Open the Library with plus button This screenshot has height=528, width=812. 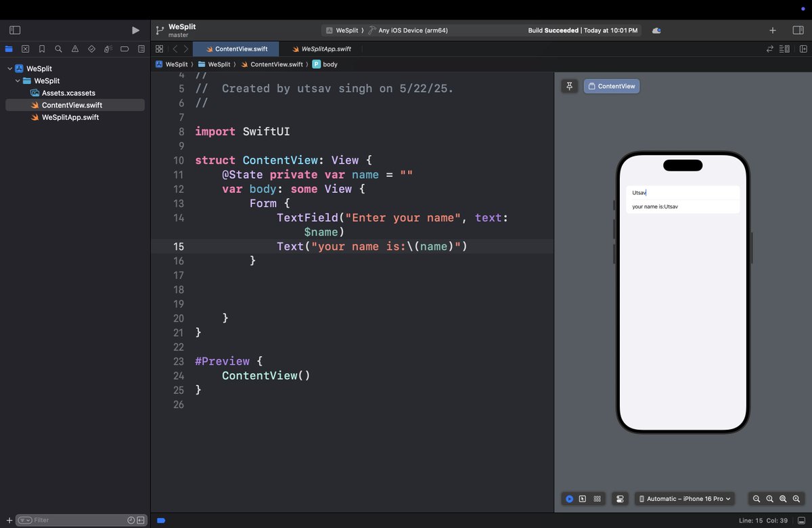(x=773, y=30)
